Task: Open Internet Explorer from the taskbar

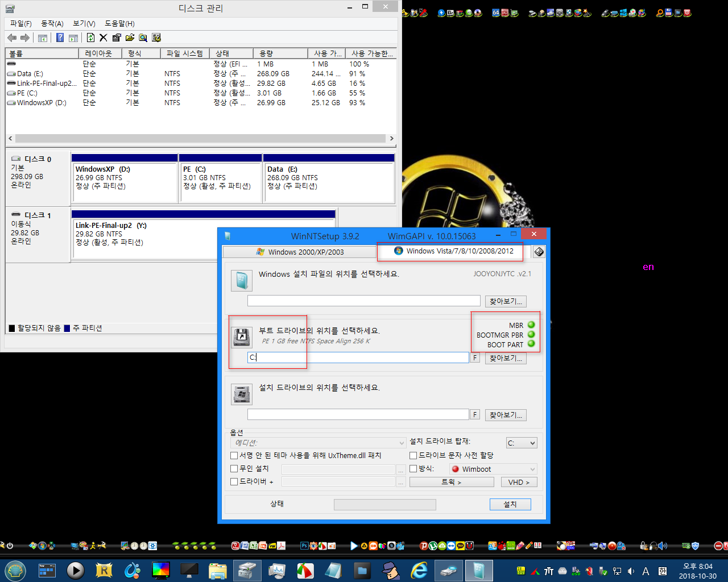Action: 419,570
